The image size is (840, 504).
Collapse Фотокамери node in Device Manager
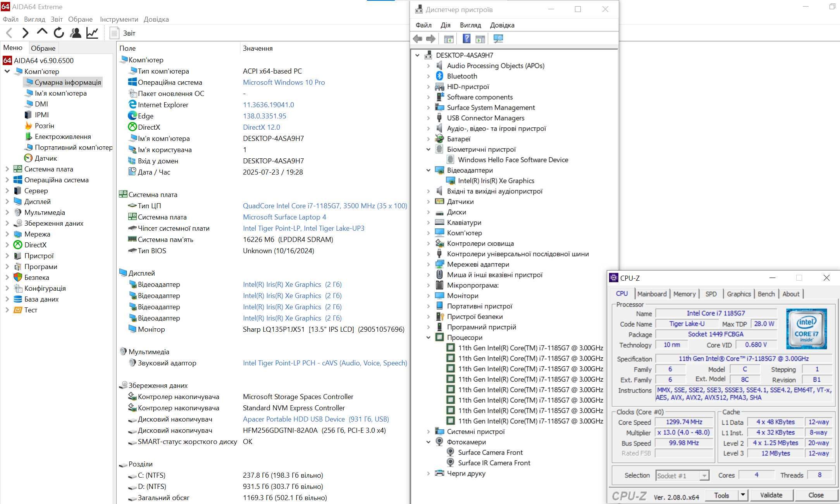(429, 442)
